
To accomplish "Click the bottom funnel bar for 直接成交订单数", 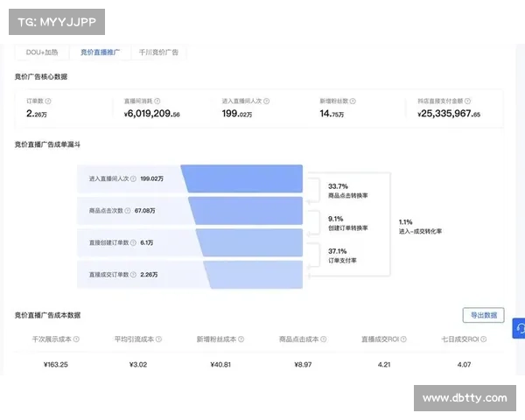I will tap(253, 275).
